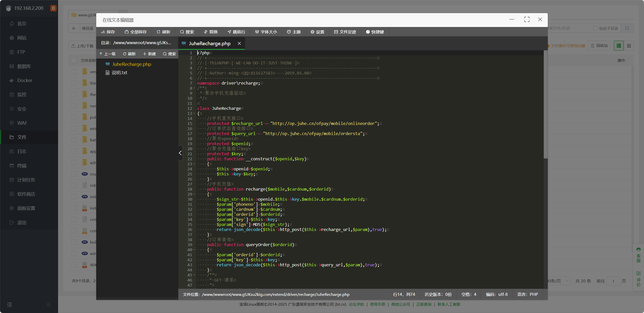Fold the recharge function at line 29
Viewport: 644px width, 313px height.
(194, 194)
